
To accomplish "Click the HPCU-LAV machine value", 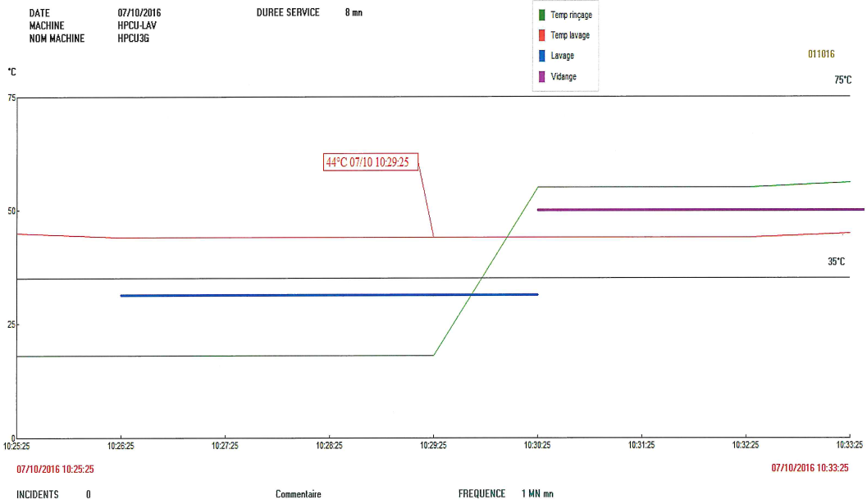I will (x=137, y=25).
